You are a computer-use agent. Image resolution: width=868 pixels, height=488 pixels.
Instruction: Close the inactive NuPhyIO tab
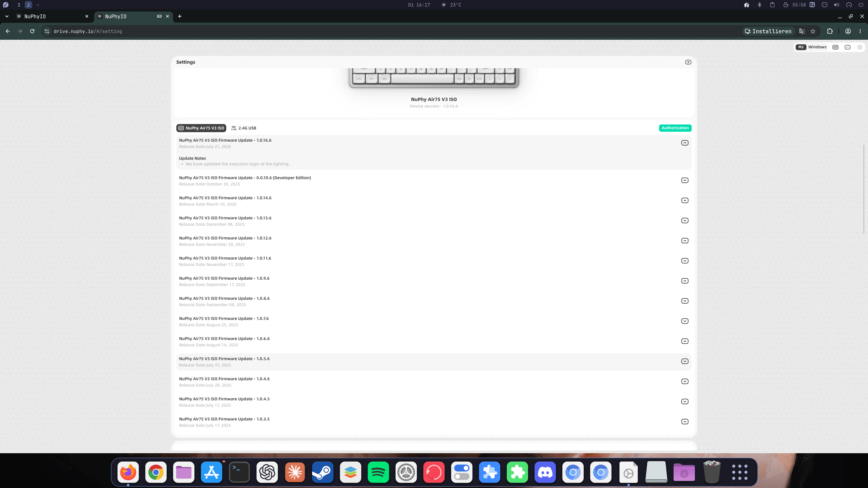point(87,16)
